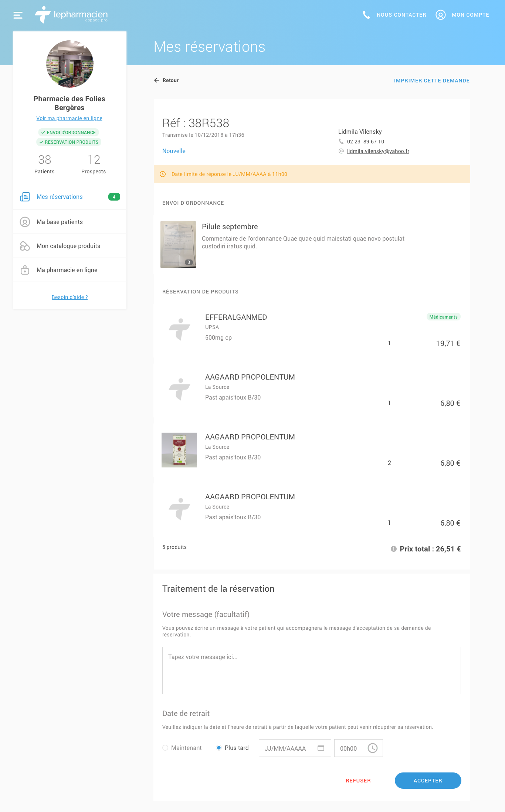Click Lidmila Vilensky patient name
505x812 pixels.
[360, 132]
